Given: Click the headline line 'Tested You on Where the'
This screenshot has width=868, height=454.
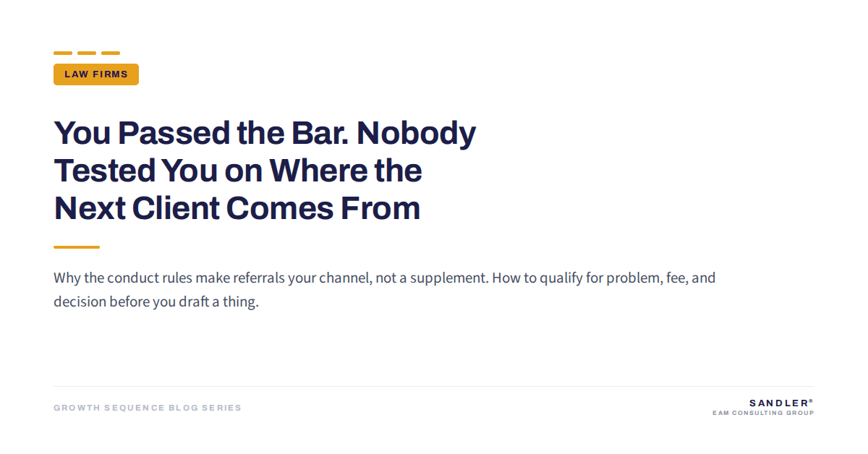Looking at the screenshot, I should [238, 171].
